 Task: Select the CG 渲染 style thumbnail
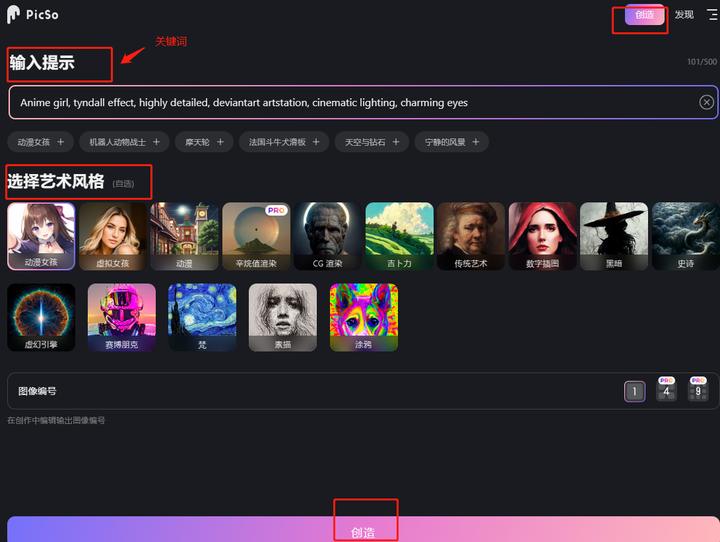[327, 236]
